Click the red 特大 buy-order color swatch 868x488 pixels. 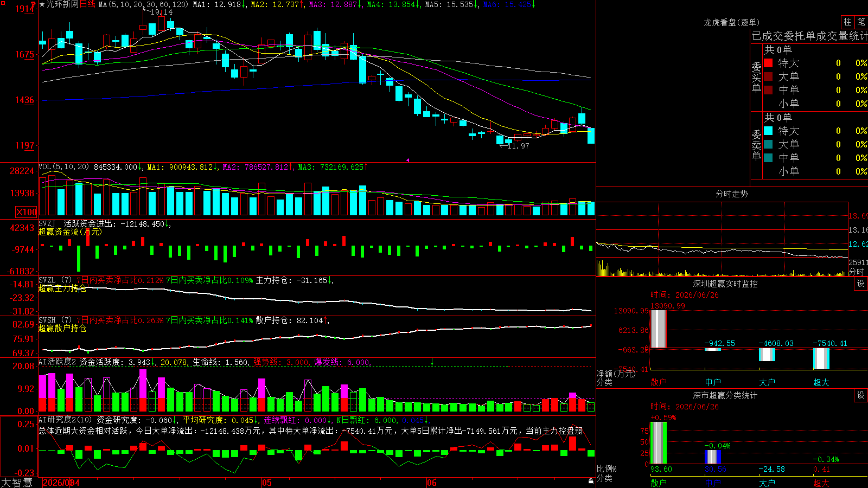[x=768, y=63]
